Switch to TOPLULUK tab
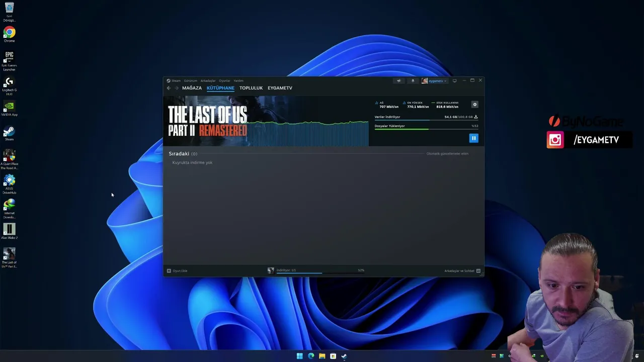This screenshot has height=362, width=644. (x=251, y=88)
